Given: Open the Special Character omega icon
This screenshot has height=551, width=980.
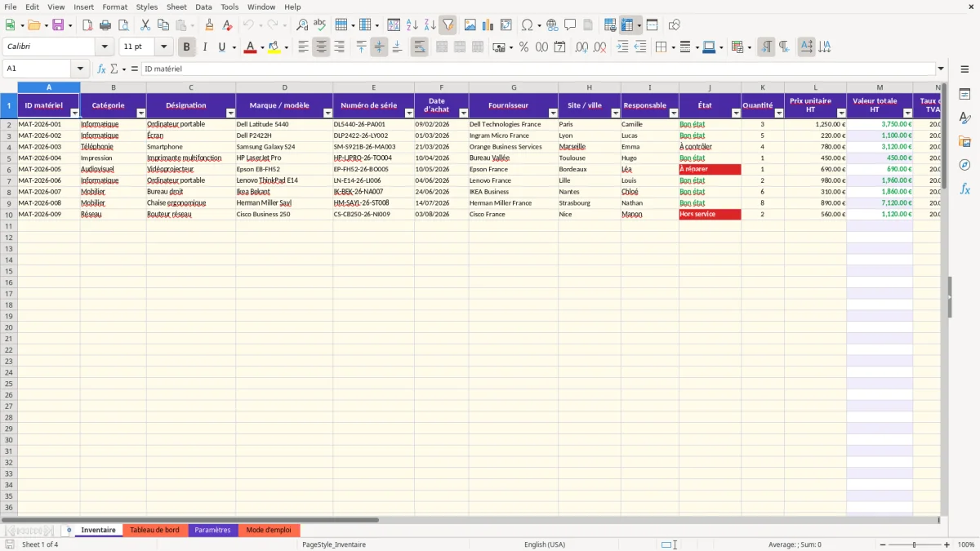Looking at the screenshot, I should 528,25.
